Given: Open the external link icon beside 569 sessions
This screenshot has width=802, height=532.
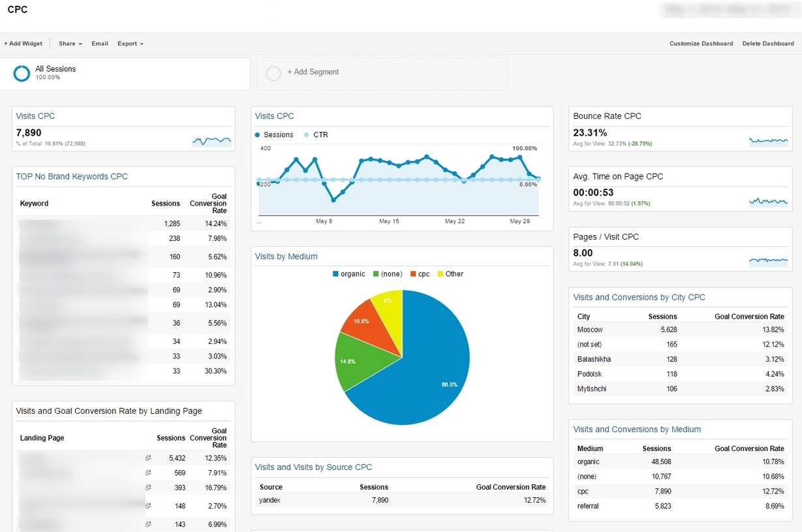Looking at the screenshot, I should (x=148, y=473).
